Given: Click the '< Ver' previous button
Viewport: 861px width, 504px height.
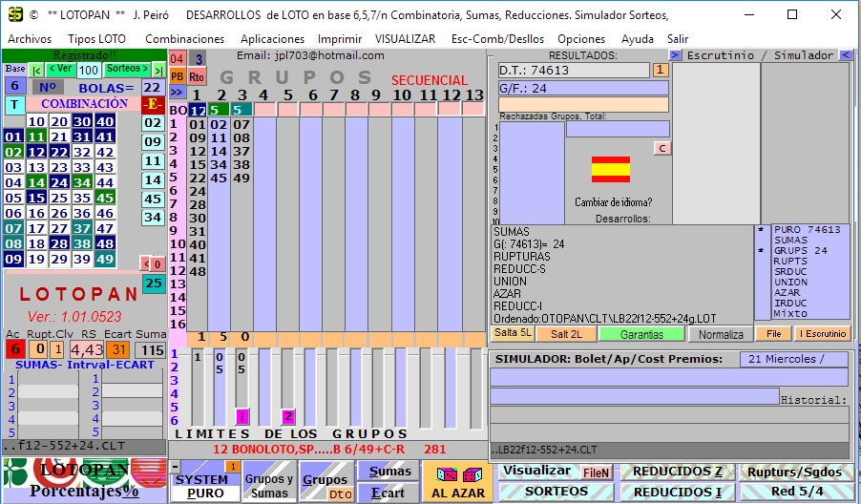Looking at the screenshot, I should click(x=60, y=70).
